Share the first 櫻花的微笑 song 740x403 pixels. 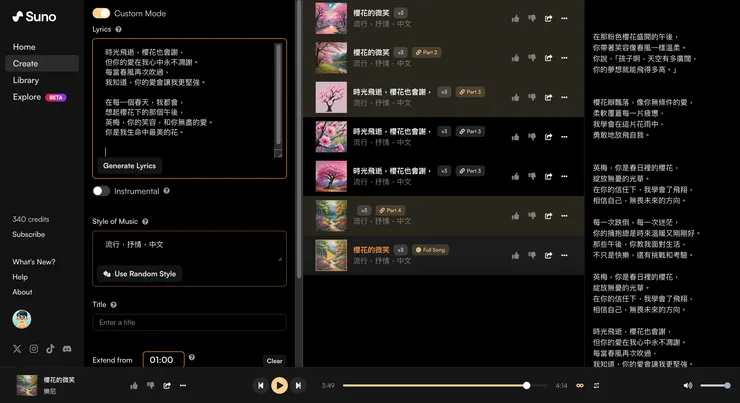[x=548, y=18]
